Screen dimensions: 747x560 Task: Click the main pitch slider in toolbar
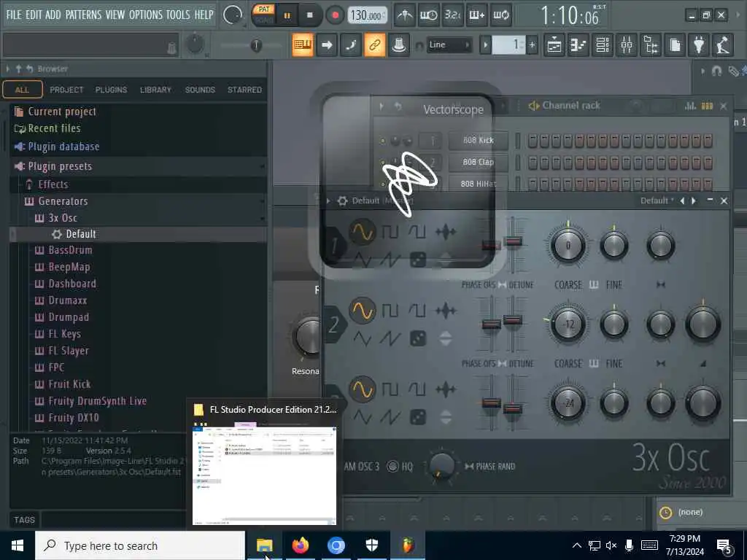(256, 45)
